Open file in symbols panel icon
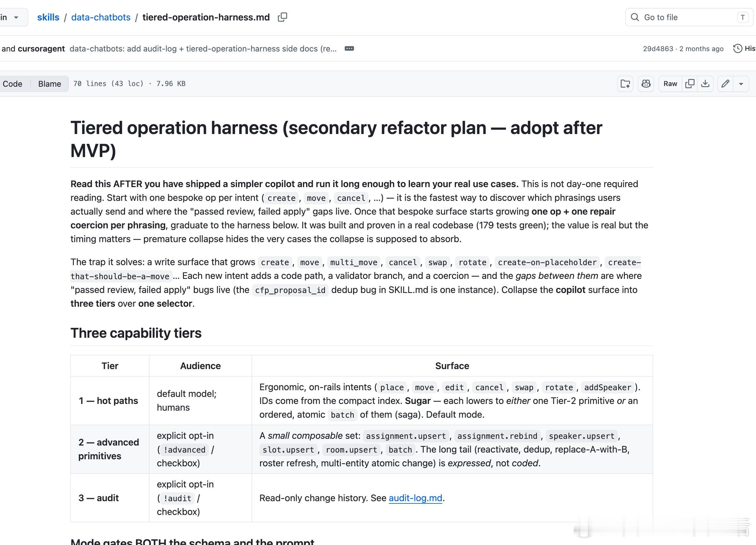The height and width of the screenshot is (545, 756). (625, 84)
